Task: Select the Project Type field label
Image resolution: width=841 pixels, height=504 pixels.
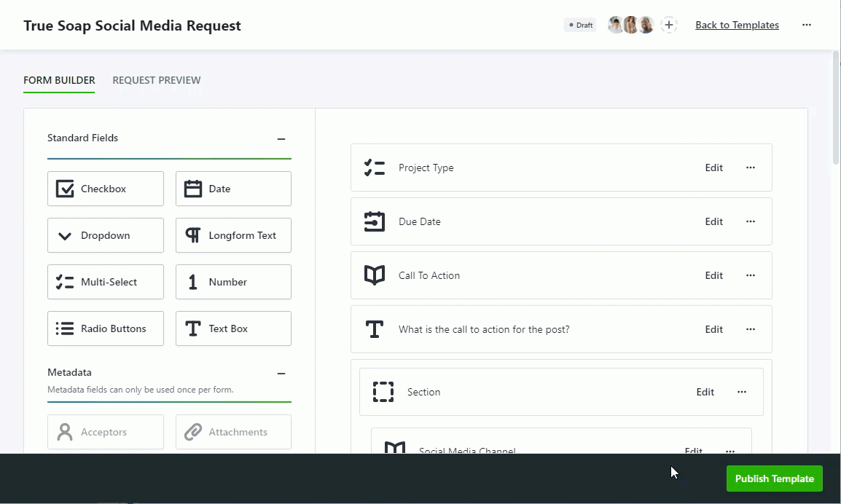Action: pos(426,168)
